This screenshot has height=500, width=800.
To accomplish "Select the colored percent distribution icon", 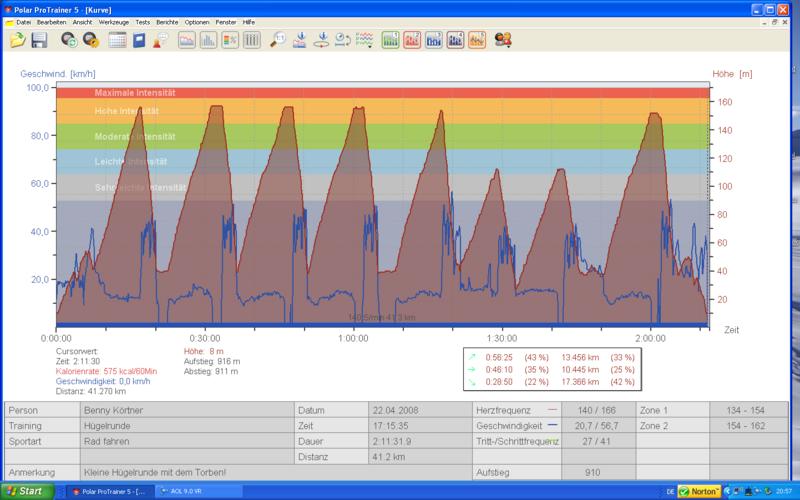I will click(230, 40).
